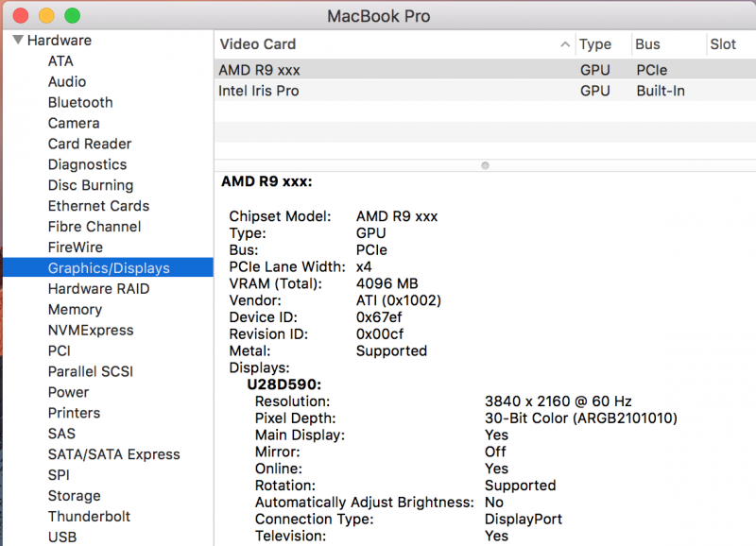Click the Metal value Supported
Viewport: 756px width, 546px height.
(391, 351)
